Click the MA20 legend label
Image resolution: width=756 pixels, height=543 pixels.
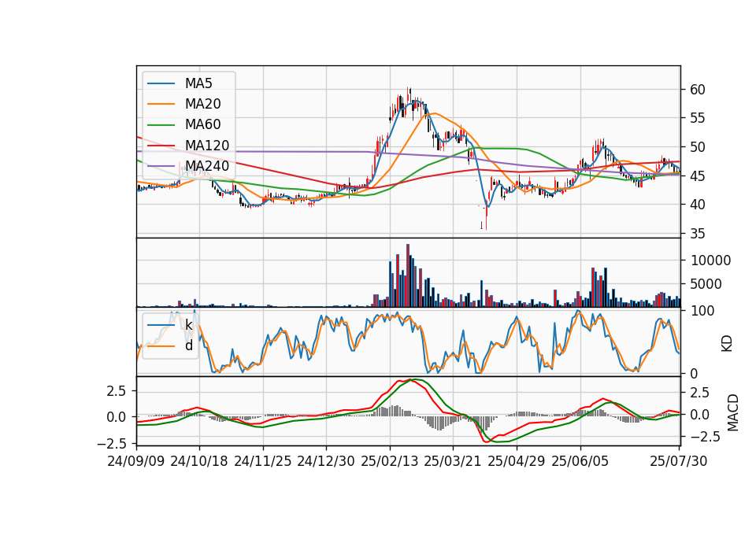click(202, 104)
